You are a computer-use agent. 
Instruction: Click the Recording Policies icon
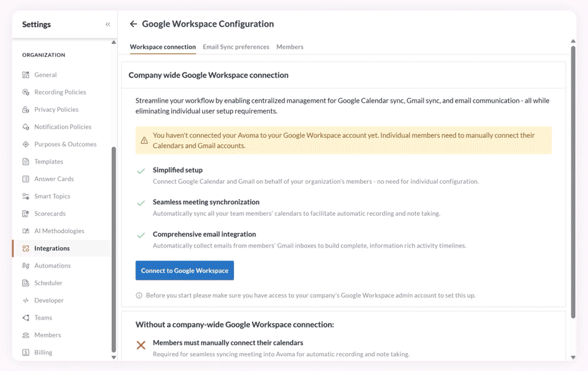tap(25, 92)
